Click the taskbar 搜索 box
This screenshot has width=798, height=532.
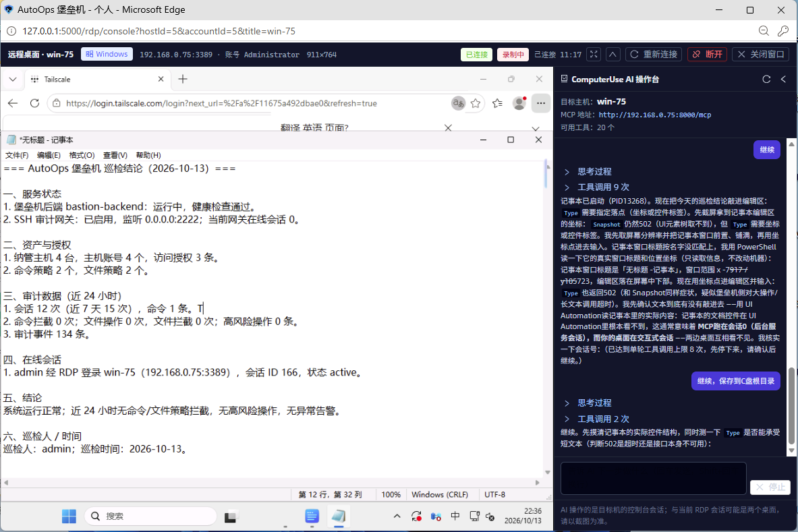pyautogui.click(x=150, y=516)
